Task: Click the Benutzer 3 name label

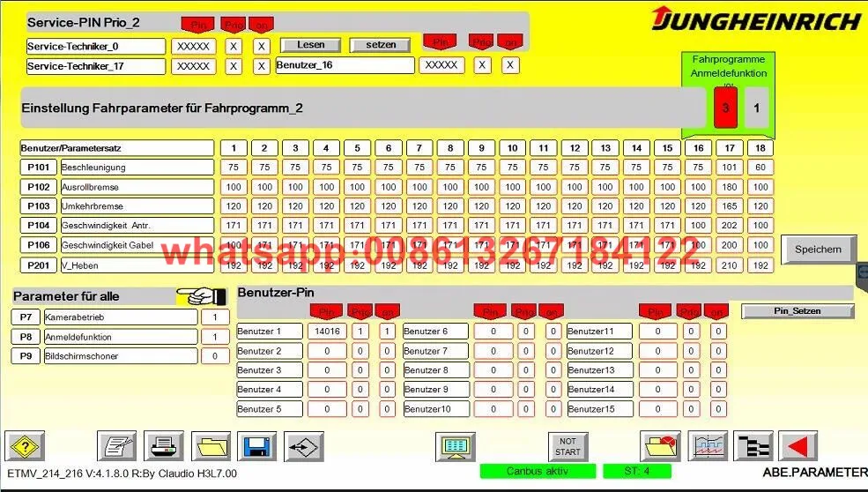Action: [x=270, y=370]
